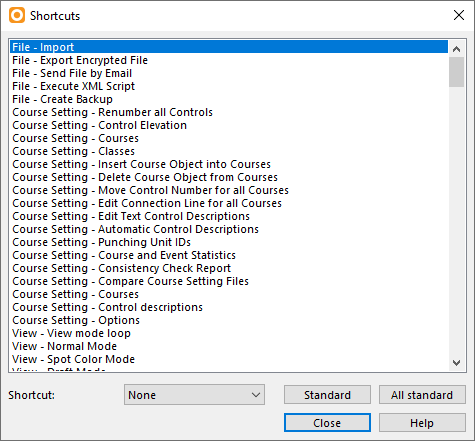
Task: Select 'Course Setting - Move Control Number for all Courses'
Action: tap(229, 190)
